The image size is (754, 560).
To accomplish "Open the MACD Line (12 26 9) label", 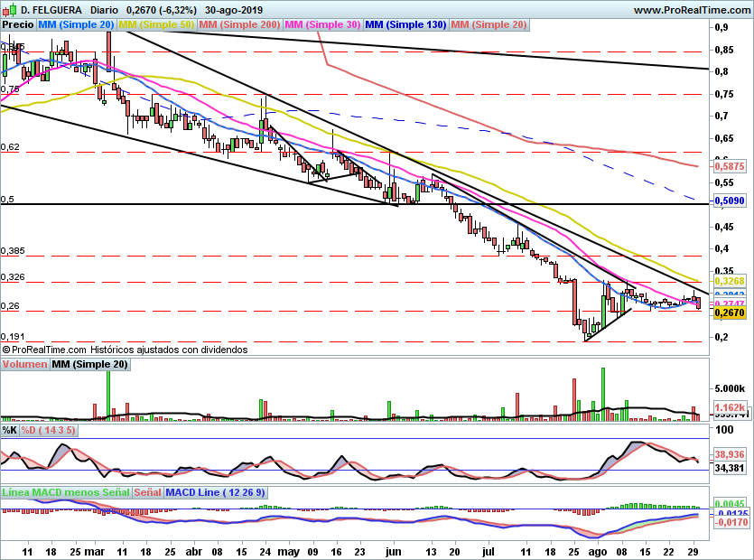I will (x=215, y=492).
